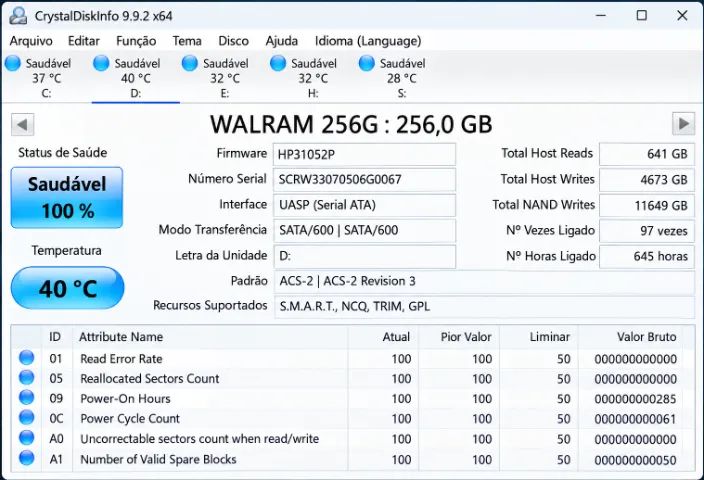Image resolution: width=704 pixels, height=480 pixels.
Task: Click status orb of Valid Spare Blocks row
Action: 26,458
